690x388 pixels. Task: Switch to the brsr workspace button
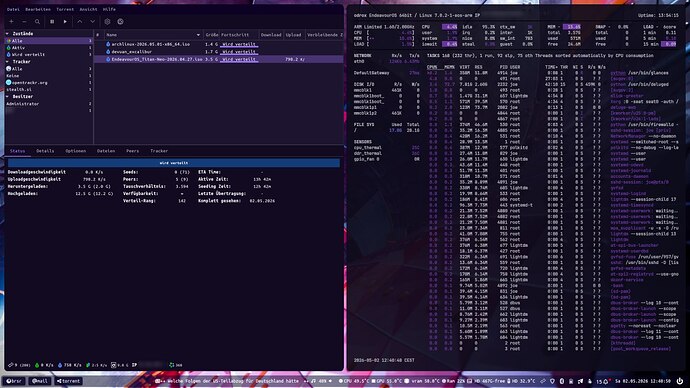pyautogui.click(x=14, y=381)
